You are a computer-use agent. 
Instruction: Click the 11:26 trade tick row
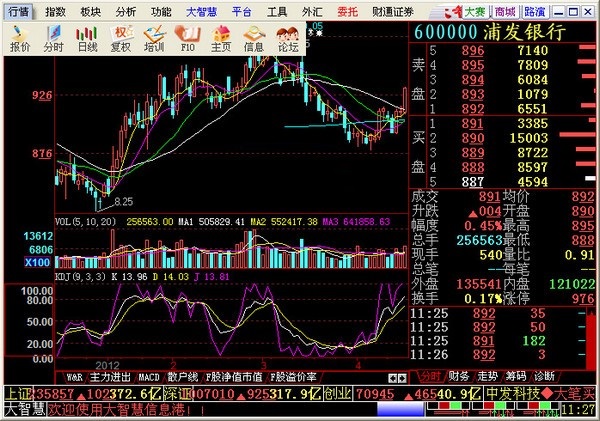(x=497, y=355)
